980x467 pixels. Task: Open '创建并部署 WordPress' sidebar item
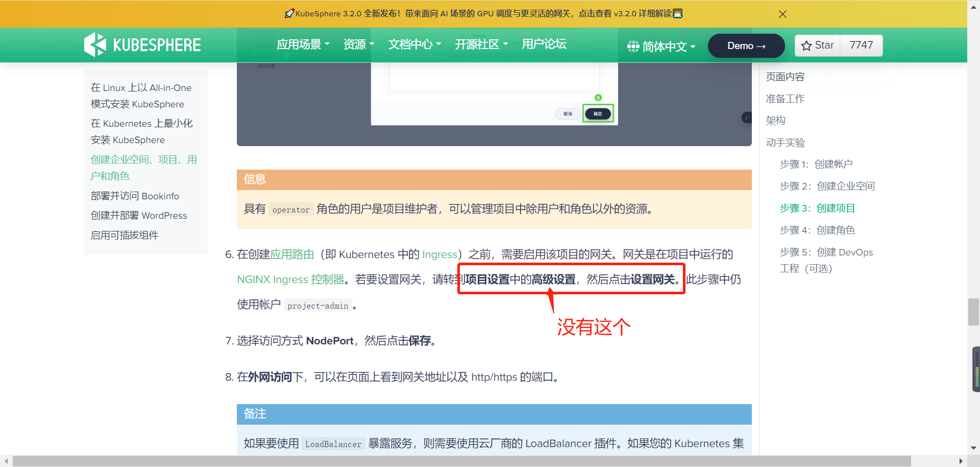point(139,216)
